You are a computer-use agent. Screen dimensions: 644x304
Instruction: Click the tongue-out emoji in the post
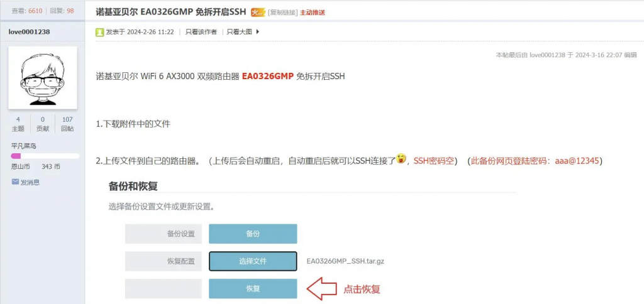(401, 158)
